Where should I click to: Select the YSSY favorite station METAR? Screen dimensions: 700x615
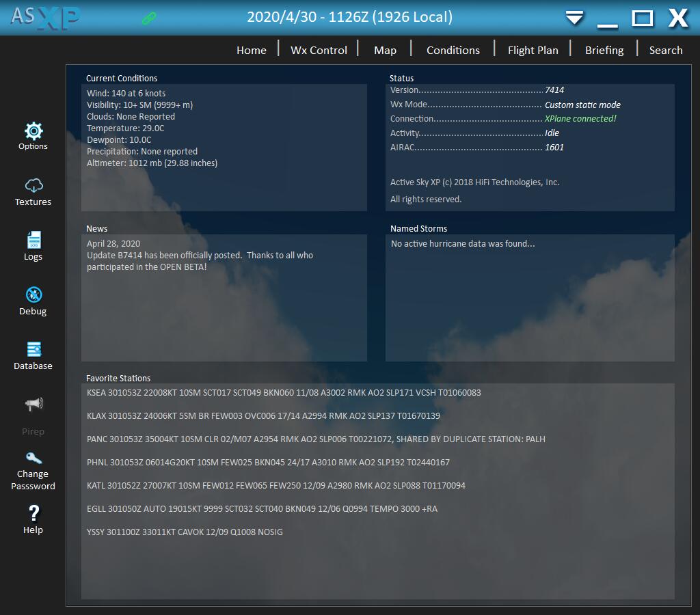185,532
